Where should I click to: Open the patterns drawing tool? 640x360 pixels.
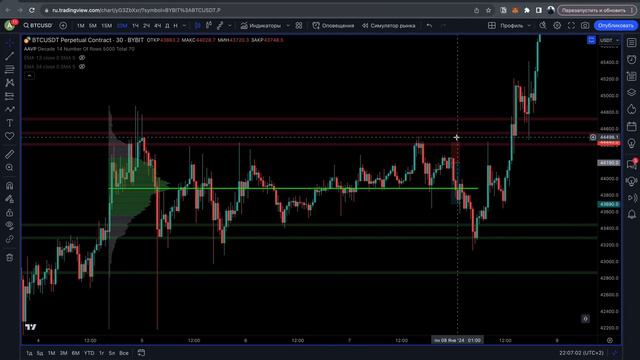pyautogui.click(x=9, y=82)
